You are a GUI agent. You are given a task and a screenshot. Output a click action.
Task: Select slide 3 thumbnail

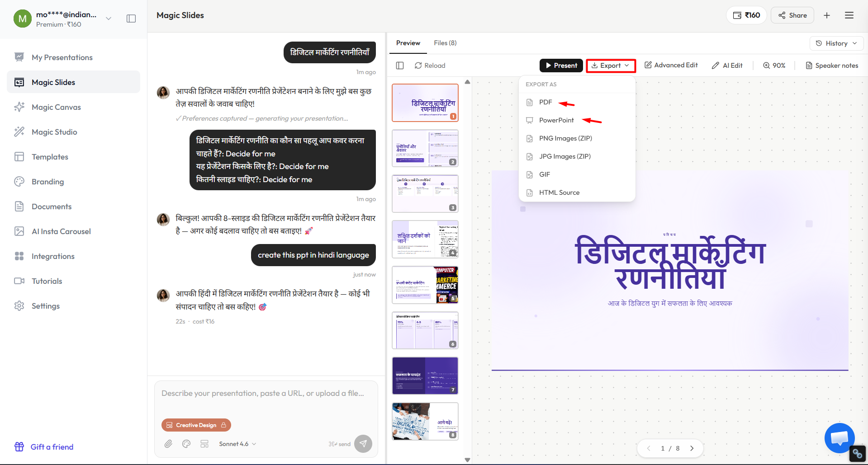tap(425, 193)
